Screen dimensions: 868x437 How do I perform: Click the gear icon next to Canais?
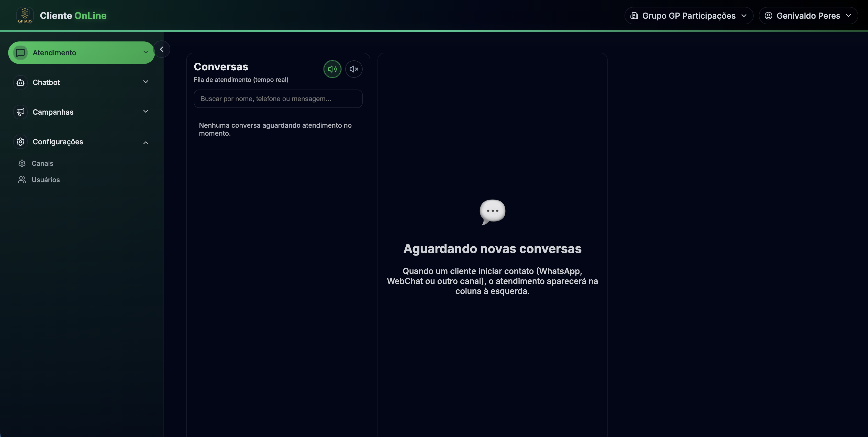tap(22, 163)
